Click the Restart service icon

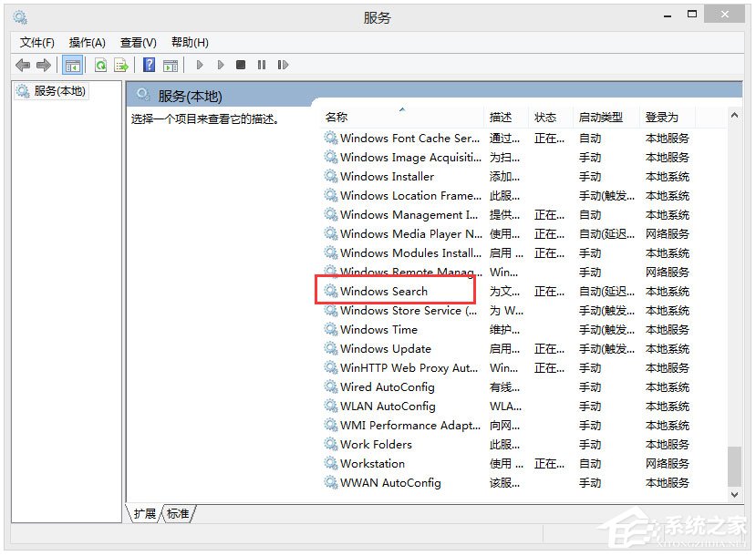pos(283,64)
